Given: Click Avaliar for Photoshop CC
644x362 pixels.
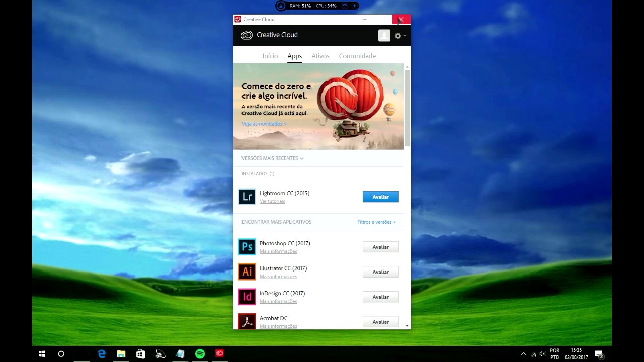Looking at the screenshot, I should tap(381, 247).
